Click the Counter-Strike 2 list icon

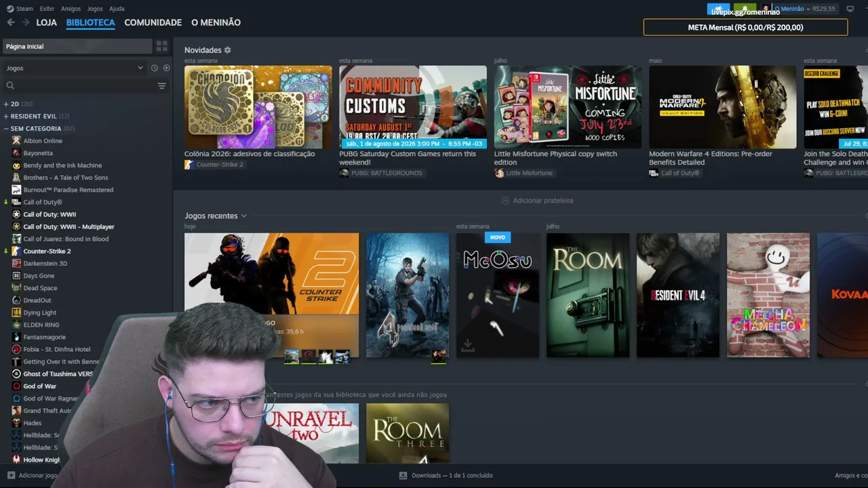click(x=17, y=251)
